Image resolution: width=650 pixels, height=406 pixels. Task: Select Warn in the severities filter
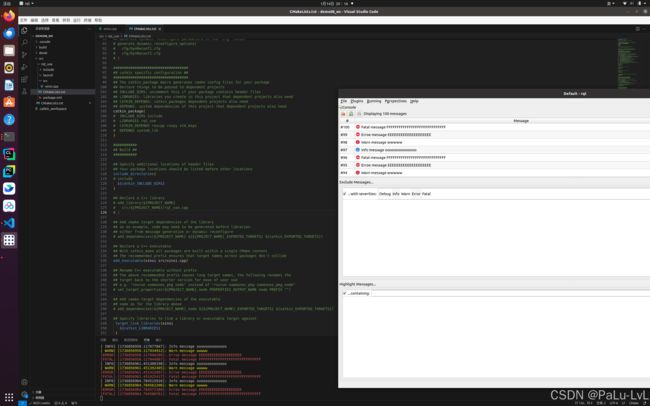[x=405, y=194]
